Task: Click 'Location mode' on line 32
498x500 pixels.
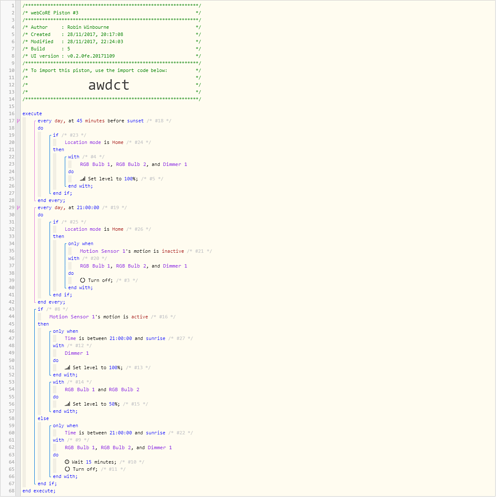Action: click(x=83, y=230)
